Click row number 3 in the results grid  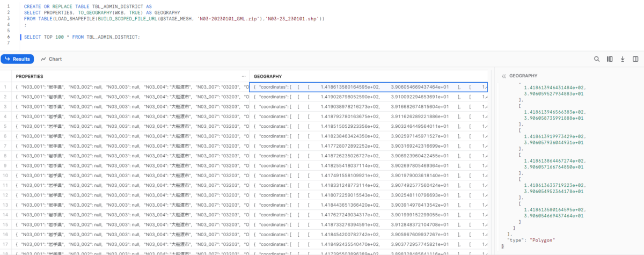tap(5, 106)
